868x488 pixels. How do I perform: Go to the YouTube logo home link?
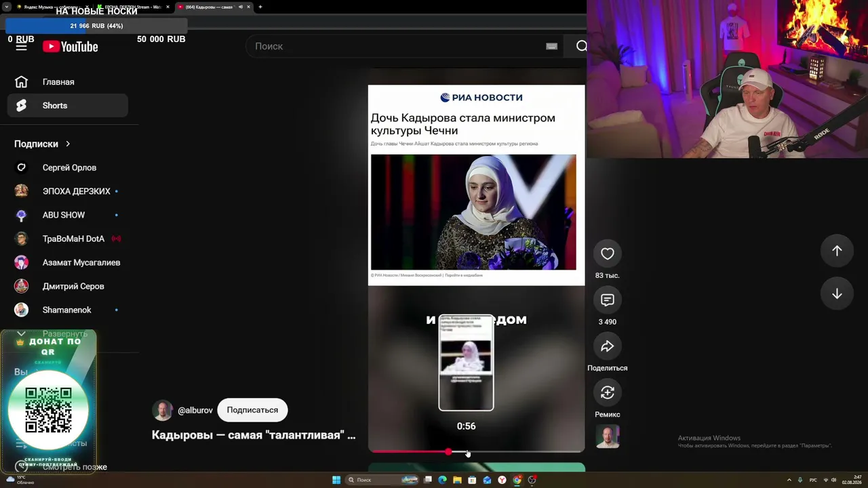click(x=71, y=47)
